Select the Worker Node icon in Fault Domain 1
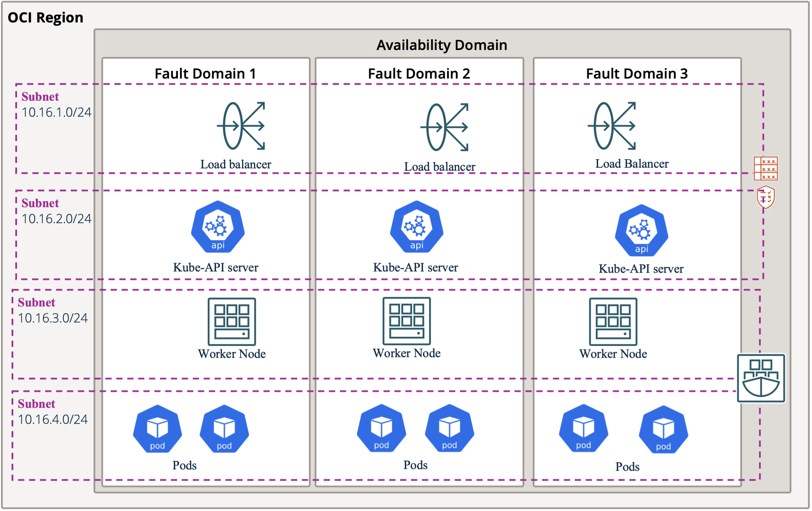This screenshot has height=511, width=812. tap(232, 322)
